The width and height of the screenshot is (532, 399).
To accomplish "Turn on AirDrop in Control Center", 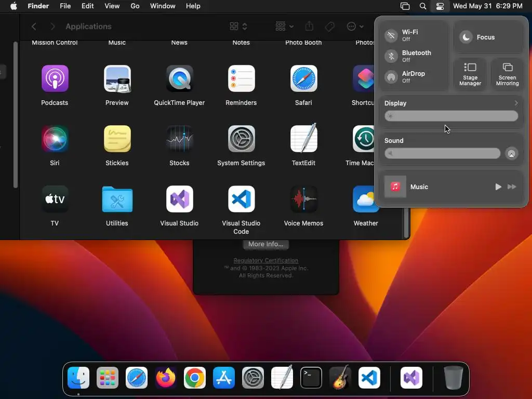I will [x=391, y=77].
